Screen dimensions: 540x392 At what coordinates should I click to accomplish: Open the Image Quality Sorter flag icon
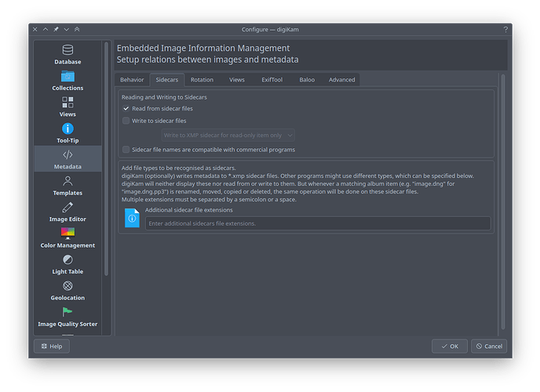[67, 312]
